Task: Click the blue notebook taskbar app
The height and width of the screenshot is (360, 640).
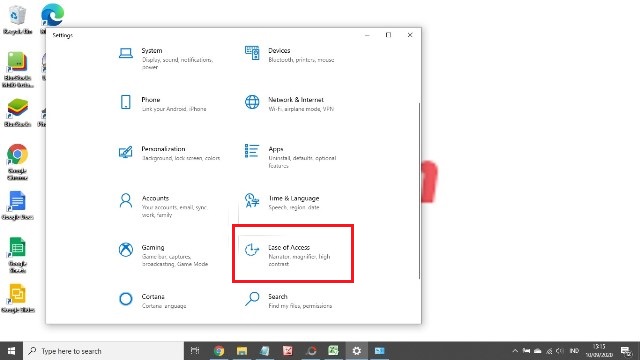Action: [x=265, y=351]
